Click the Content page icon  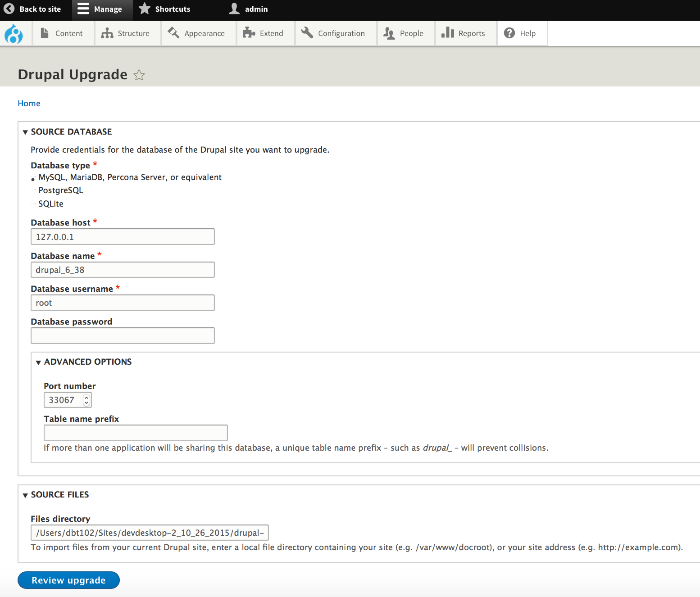[x=45, y=33]
